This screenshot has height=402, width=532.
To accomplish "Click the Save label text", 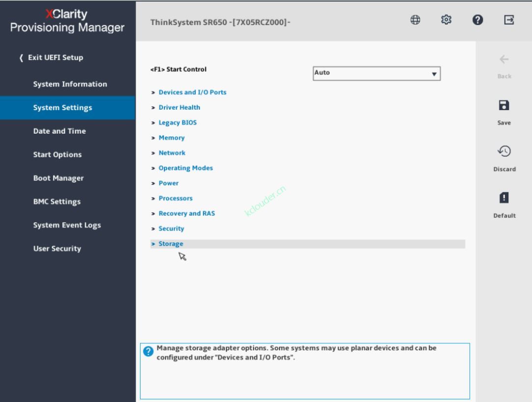I will tap(504, 123).
